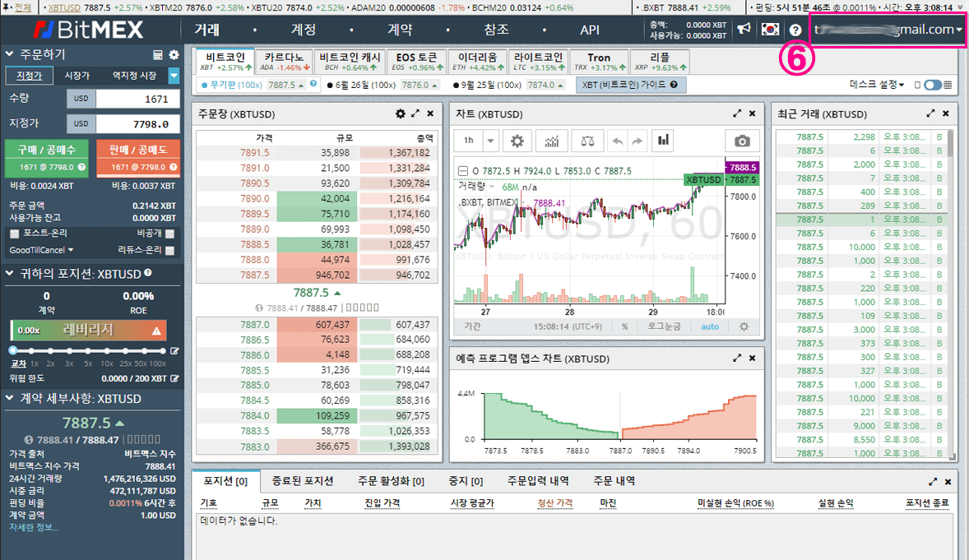The height and width of the screenshot is (560, 969).
Task: Open the trade menu
Action: [207, 30]
